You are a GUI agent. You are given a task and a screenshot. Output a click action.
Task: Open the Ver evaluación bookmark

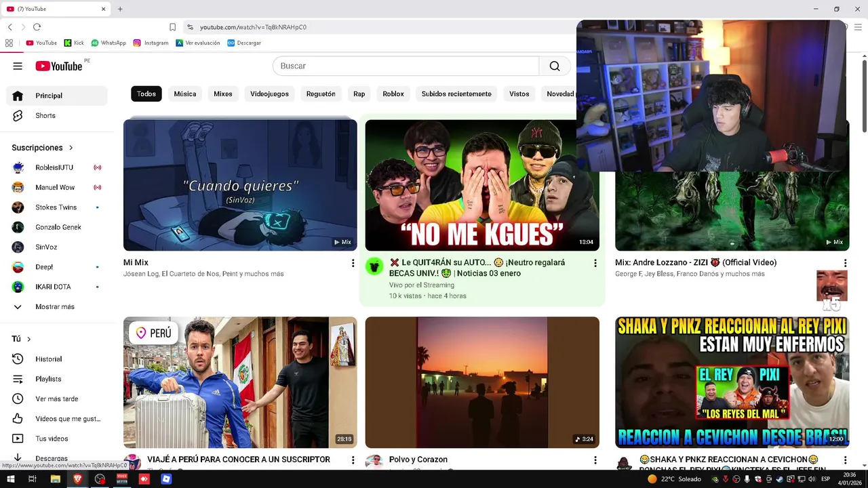tap(198, 43)
